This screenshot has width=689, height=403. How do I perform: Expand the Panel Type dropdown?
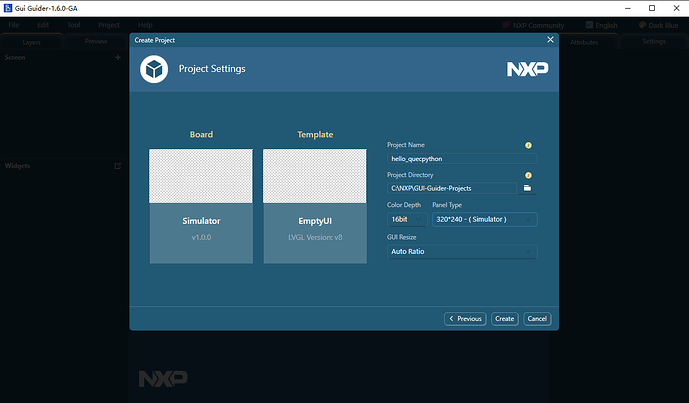pos(484,219)
